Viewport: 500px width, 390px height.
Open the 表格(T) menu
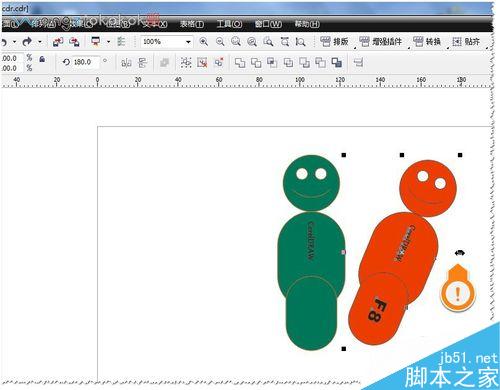point(192,24)
